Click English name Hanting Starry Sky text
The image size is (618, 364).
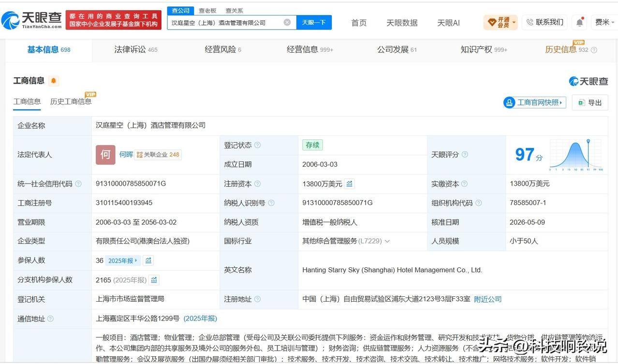[x=392, y=270]
